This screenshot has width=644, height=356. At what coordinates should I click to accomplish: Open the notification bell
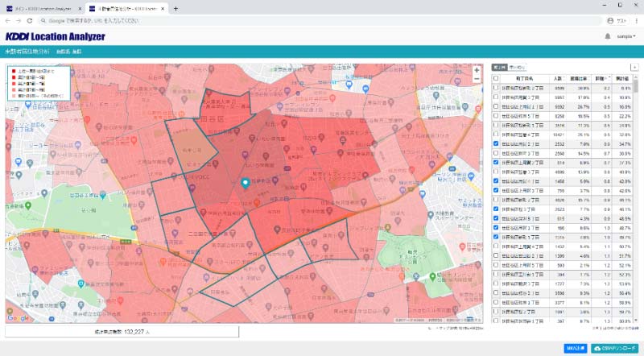point(607,36)
